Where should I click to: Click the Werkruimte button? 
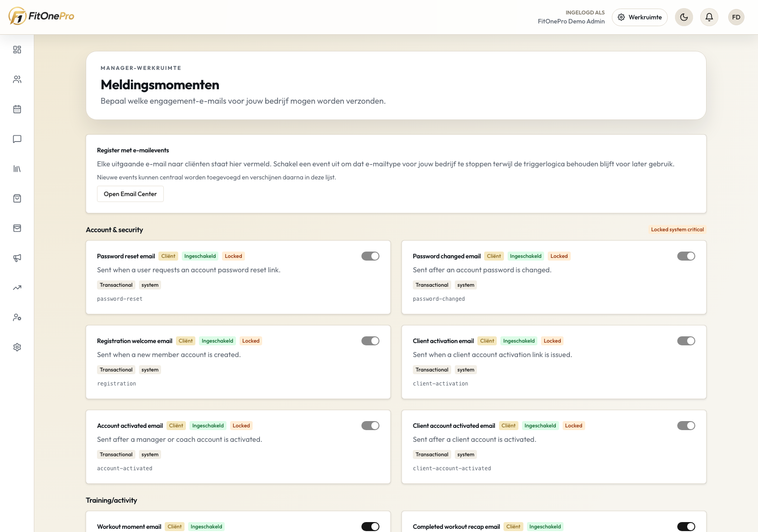click(640, 17)
